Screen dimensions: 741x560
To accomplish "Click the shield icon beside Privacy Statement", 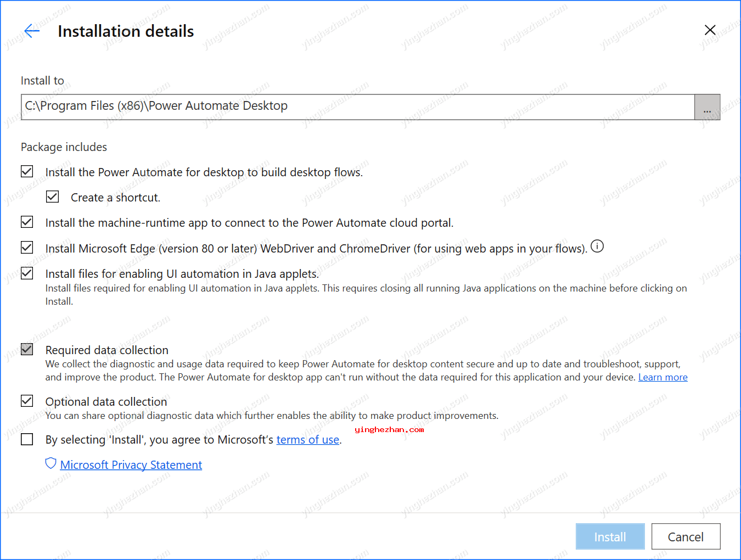I will (x=50, y=464).
